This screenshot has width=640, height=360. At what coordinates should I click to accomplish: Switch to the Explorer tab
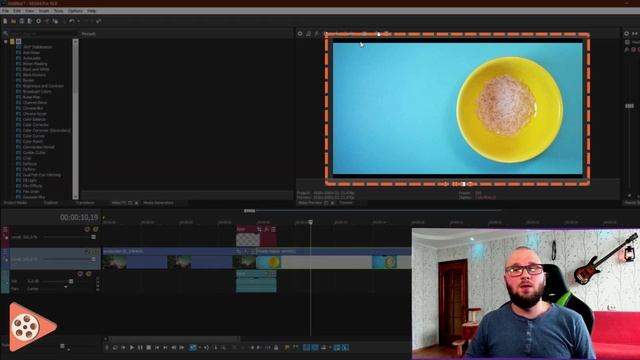point(51,203)
